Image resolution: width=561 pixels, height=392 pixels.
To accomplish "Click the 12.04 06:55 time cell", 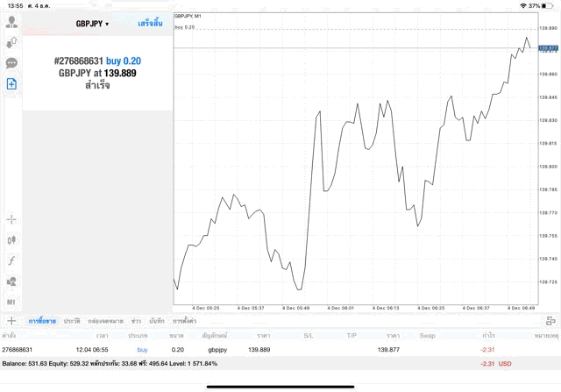I will click(92, 350).
